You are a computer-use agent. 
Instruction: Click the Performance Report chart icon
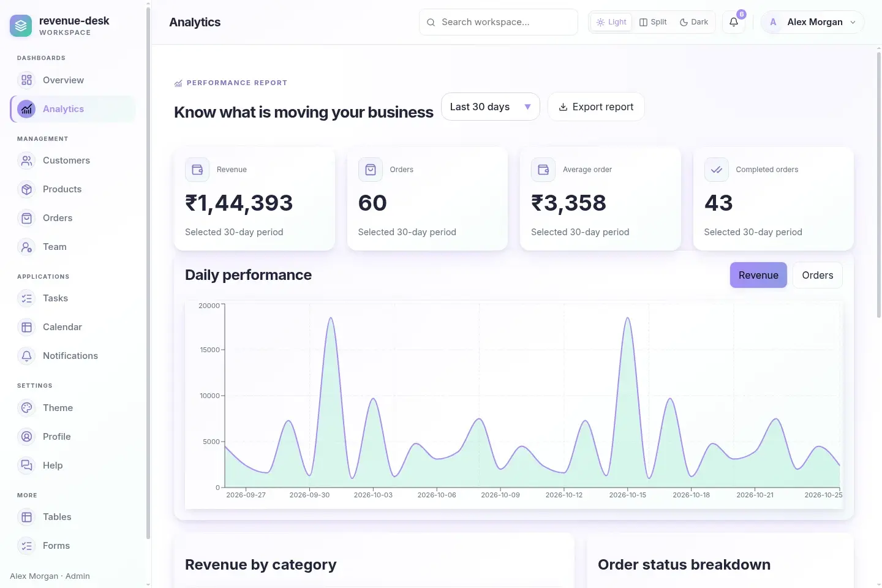[x=178, y=83]
